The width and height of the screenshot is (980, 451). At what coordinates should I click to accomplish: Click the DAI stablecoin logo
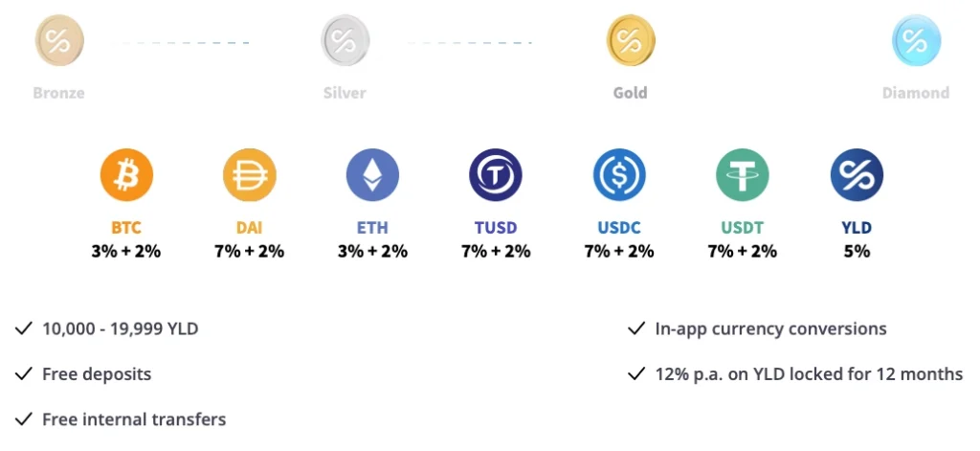(249, 176)
